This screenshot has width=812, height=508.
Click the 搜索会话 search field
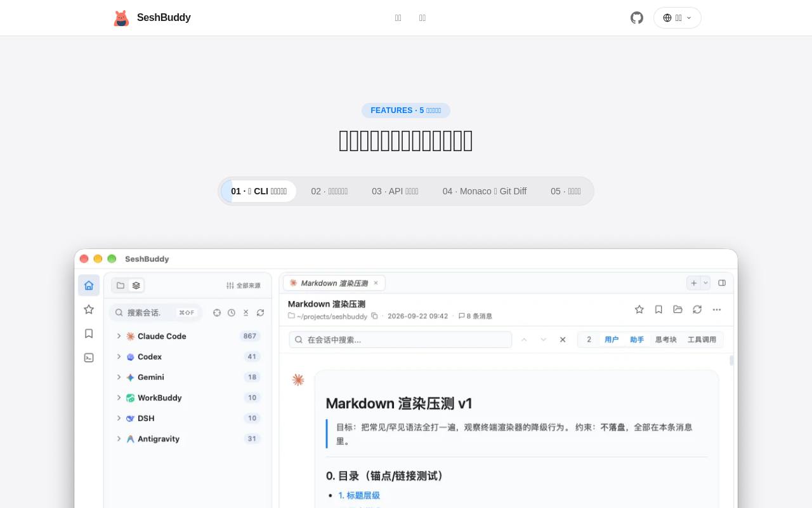[155, 312]
